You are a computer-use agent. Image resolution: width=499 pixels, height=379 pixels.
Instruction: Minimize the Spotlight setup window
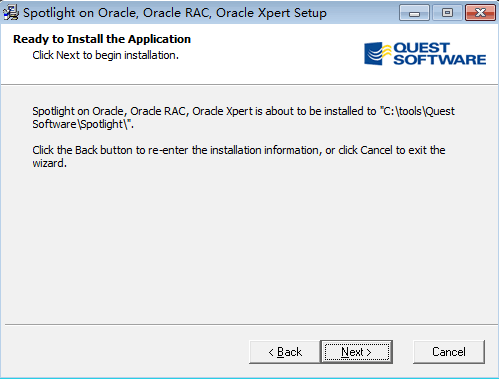point(414,13)
